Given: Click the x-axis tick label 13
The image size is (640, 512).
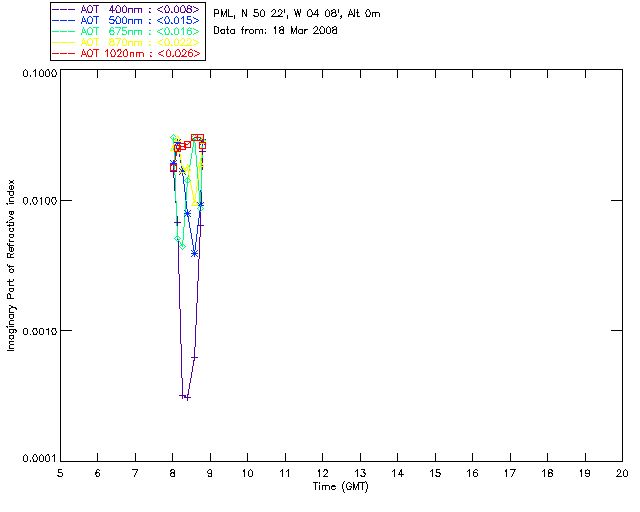Looking at the screenshot, I should pyautogui.click(x=360, y=474).
